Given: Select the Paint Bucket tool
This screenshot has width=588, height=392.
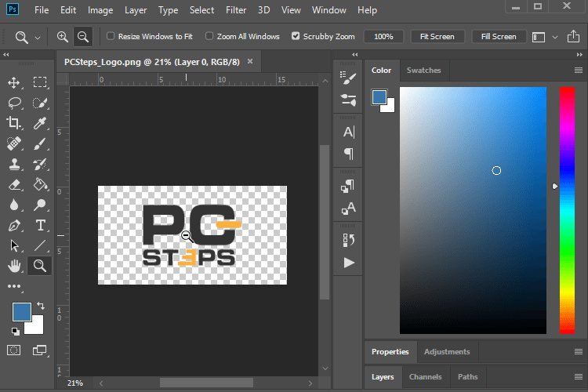Looking at the screenshot, I should 40,184.
